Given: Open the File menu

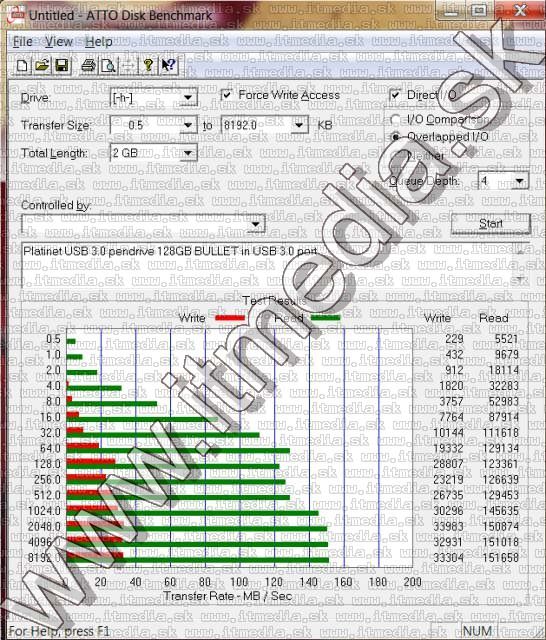Looking at the screenshot, I should click(22, 42).
